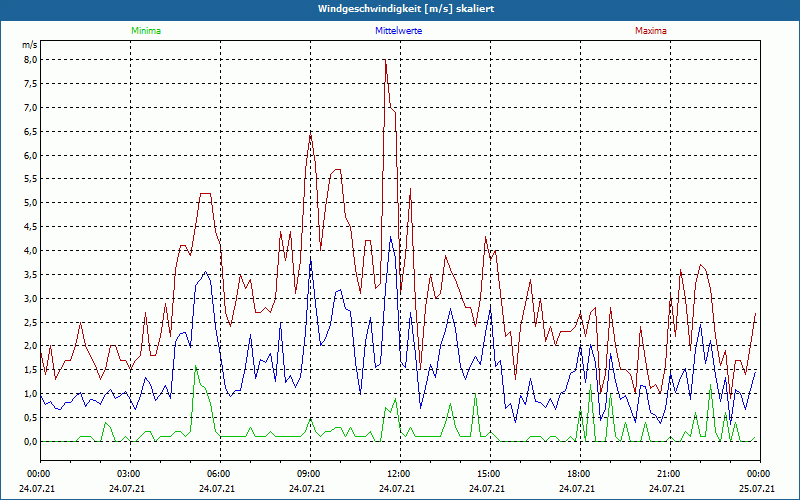The image size is (800, 500).
Task: Click the m/s unit label above y-axis
Action: (28, 45)
